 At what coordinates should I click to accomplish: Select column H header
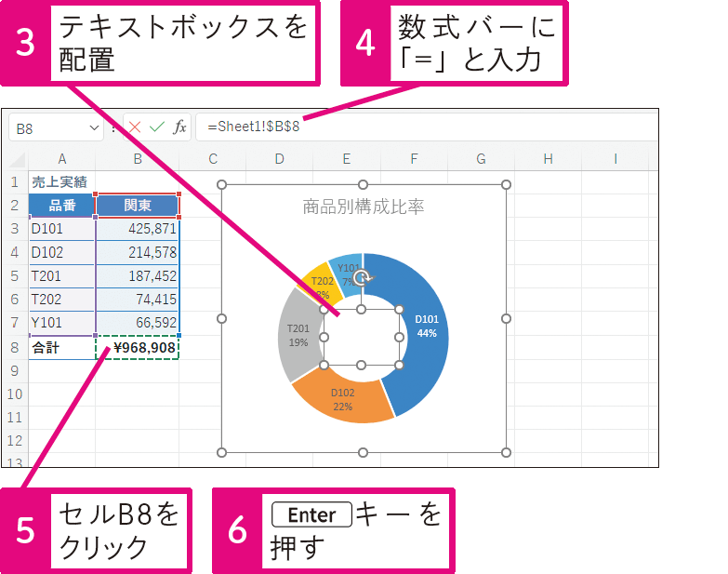tap(548, 159)
